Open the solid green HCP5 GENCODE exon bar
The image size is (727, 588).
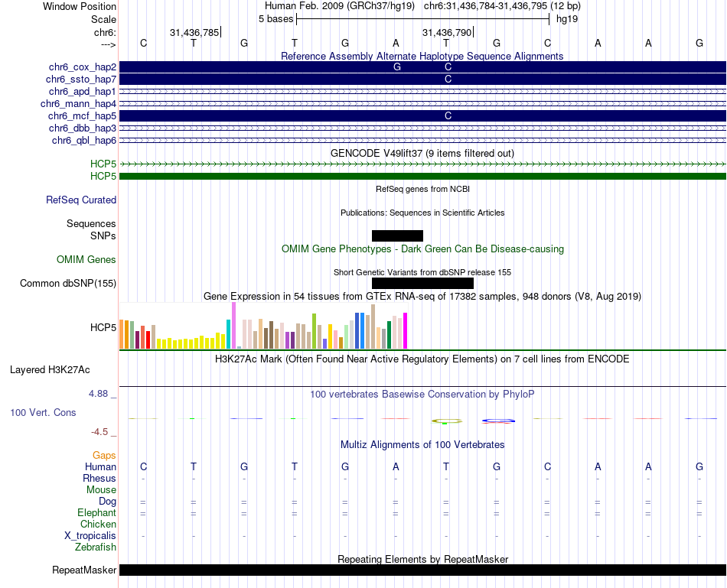pos(422,176)
